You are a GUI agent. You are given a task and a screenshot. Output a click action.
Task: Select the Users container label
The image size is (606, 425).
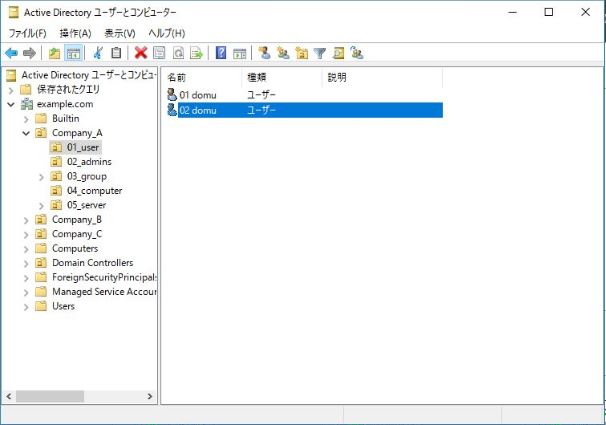pyautogui.click(x=63, y=306)
